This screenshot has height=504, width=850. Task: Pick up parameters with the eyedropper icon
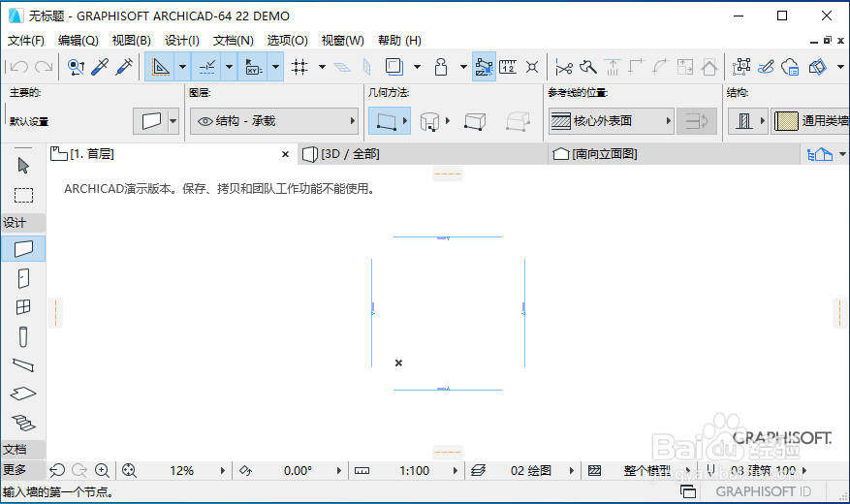click(x=100, y=67)
